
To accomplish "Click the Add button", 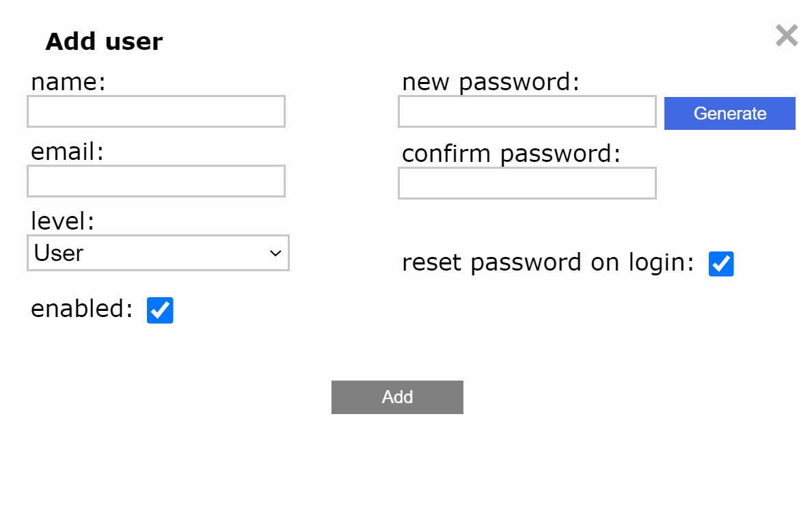I will [x=397, y=397].
